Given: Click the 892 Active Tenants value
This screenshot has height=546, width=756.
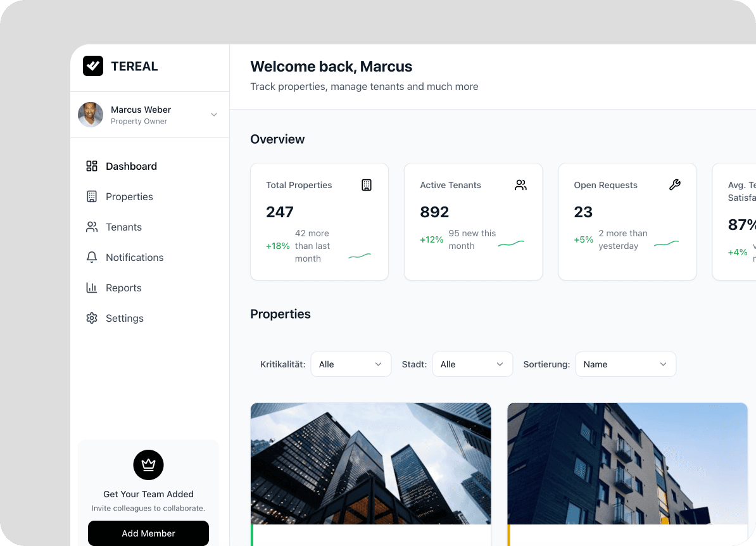Looking at the screenshot, I should coord(434,212).
